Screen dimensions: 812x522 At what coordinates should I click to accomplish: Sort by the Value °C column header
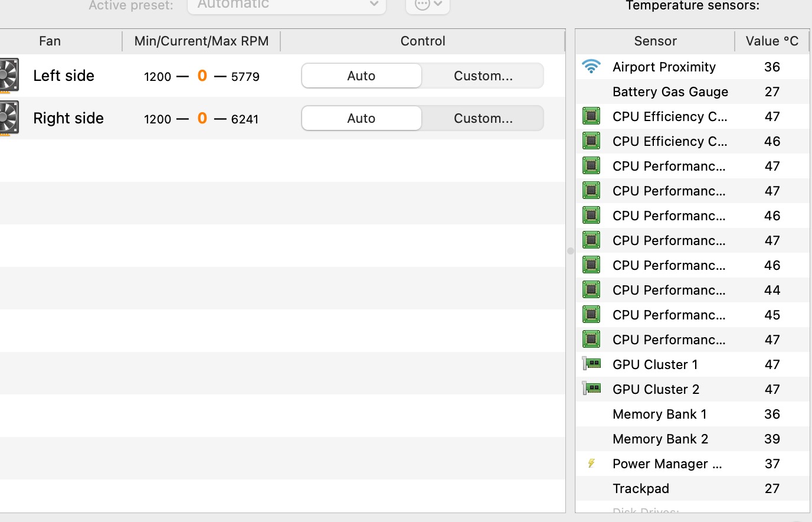(x=771, y=41)
